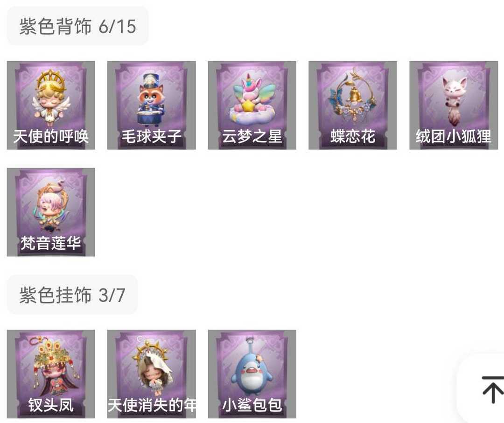Image resolution: width=504 pixels, height=423 pixels.
Task: Click the 小鲨包包 caption text
Action: click(x=252, y=405)
